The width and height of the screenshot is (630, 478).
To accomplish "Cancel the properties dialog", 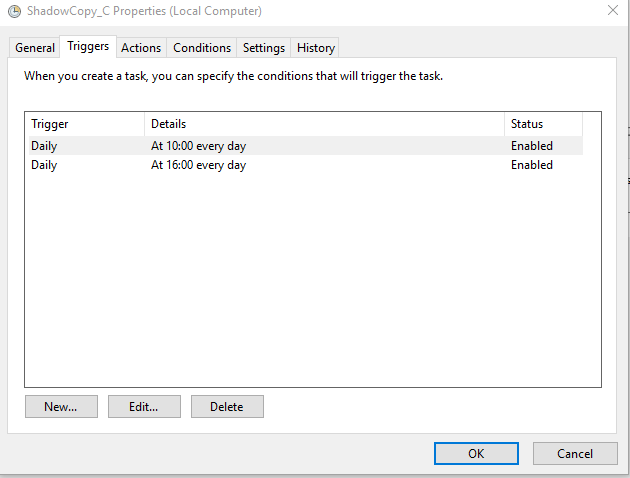I will point(575,453).
